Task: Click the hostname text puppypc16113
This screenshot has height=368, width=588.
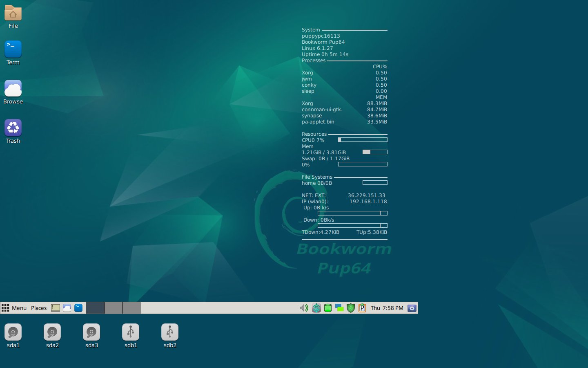Action: click(x=321, y=36)
